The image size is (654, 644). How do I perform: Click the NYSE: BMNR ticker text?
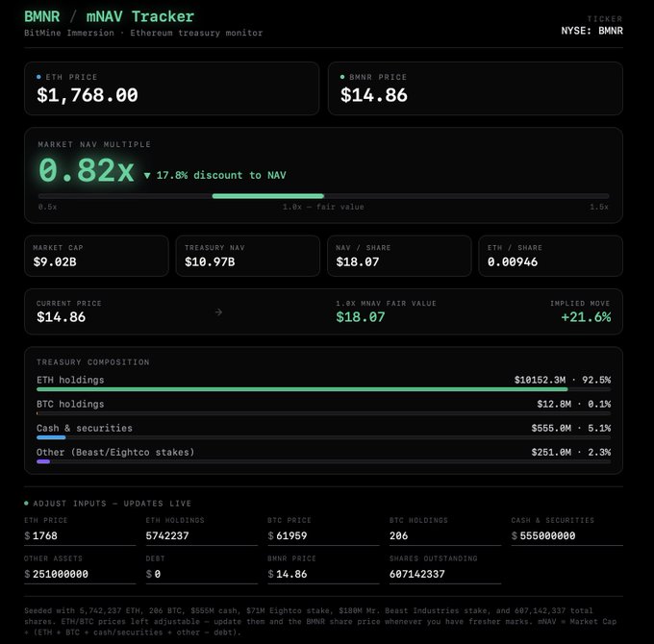[x=591, y=31]
